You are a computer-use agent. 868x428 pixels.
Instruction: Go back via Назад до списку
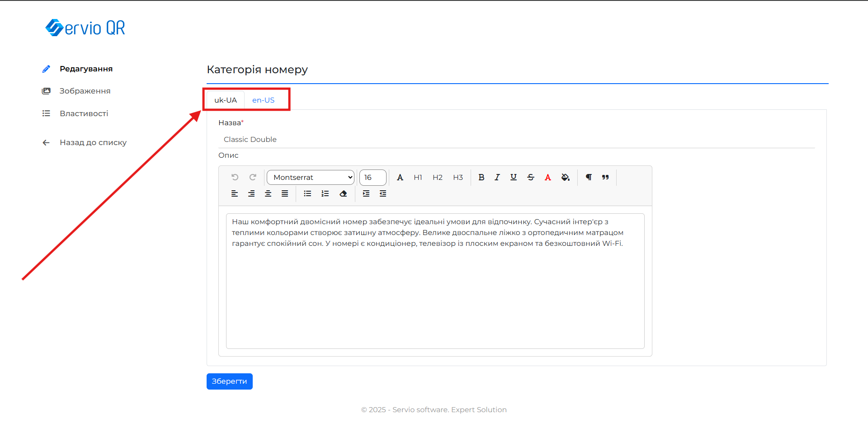pos(93,143)
